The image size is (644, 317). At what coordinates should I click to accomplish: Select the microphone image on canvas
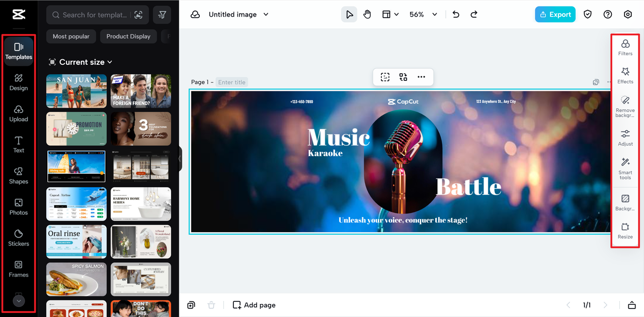pyautogui.click(x=403, y=162)
